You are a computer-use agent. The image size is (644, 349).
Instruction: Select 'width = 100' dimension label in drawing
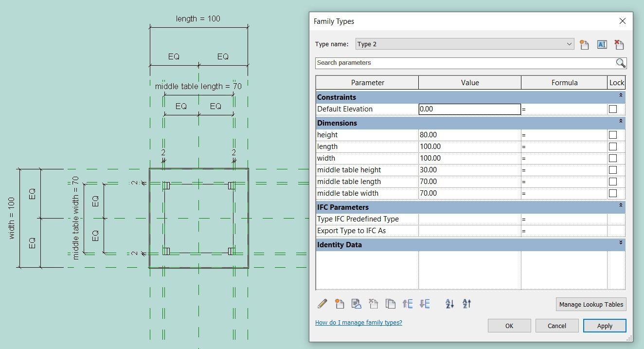click(12, 218)
